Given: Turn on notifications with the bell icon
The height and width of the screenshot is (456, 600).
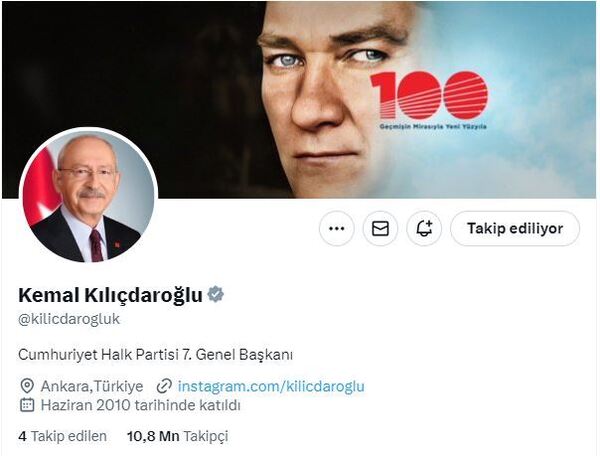Looking at the screenshot, I should tap(424, 229).
